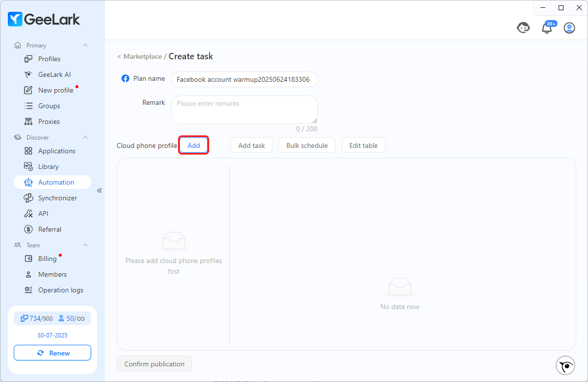Click the Team people icon
The height and width of the screenshot is (382, 588).
pos(18,245)
